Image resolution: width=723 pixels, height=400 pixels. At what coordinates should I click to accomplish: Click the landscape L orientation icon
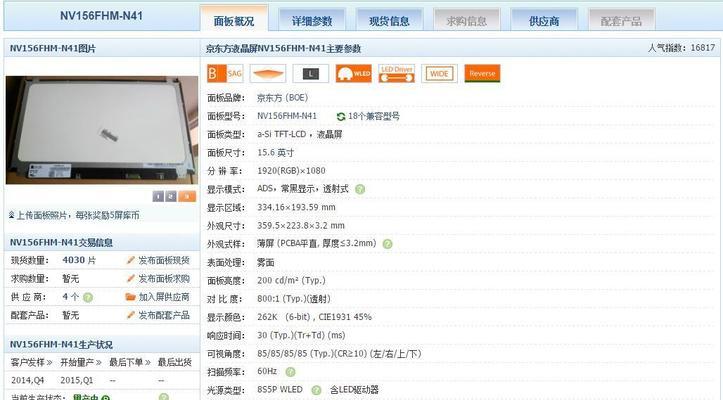tap(311, 73)
